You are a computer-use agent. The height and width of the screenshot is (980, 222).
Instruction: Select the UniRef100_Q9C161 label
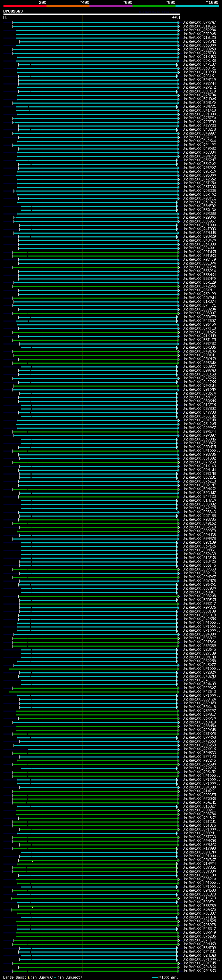coord(199,76)
